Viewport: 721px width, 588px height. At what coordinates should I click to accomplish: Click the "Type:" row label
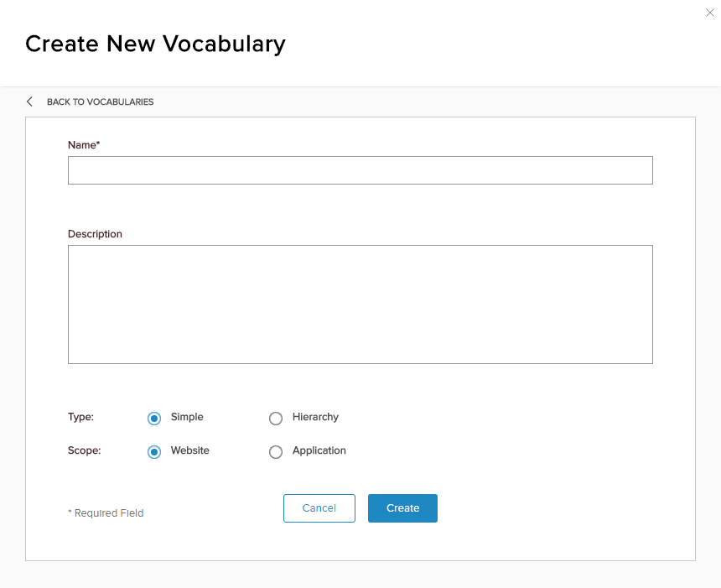click(80, 417)
